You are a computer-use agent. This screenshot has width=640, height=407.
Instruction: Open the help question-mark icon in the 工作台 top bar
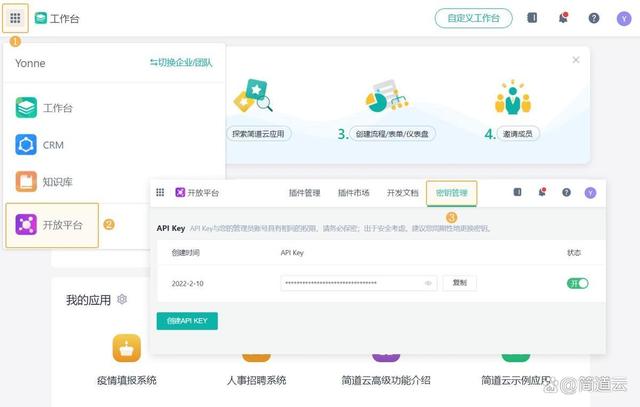(594, 18)
